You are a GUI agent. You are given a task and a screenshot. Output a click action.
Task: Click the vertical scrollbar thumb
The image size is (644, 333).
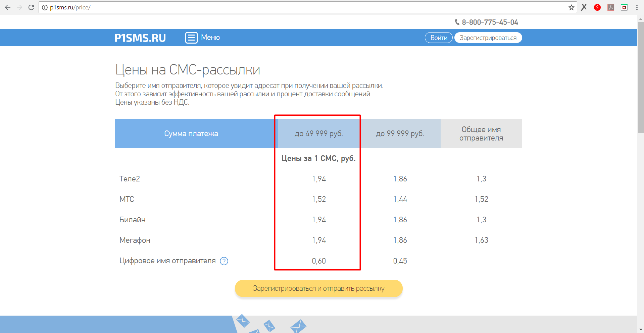pyautogui.click(x=641, y=77)
